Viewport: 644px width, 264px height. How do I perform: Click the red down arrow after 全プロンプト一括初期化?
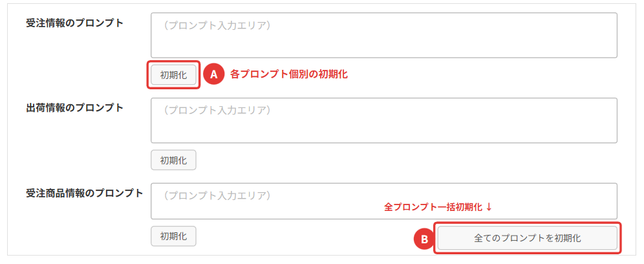[489, 207]
